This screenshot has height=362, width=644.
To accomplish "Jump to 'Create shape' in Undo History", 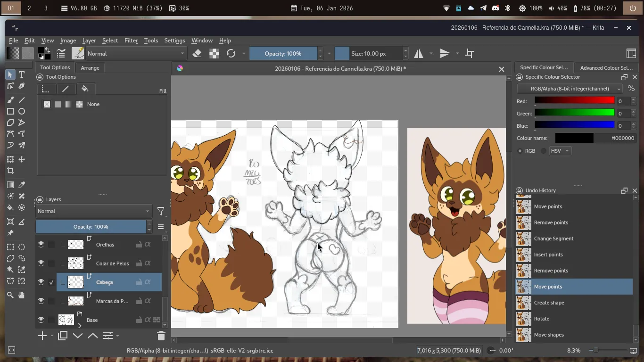I will (549, 303).
